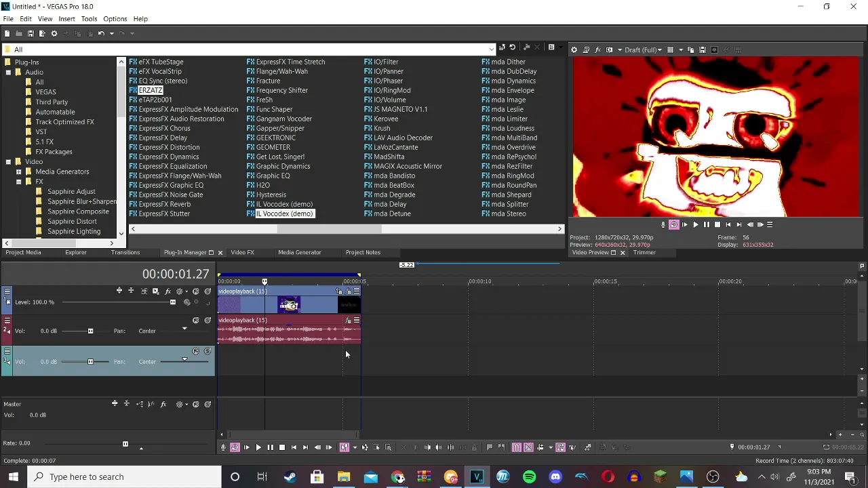The width and height of the screenshot is (868, 488).
Task: Select the Third Party folder
Action: click(52, 102)
